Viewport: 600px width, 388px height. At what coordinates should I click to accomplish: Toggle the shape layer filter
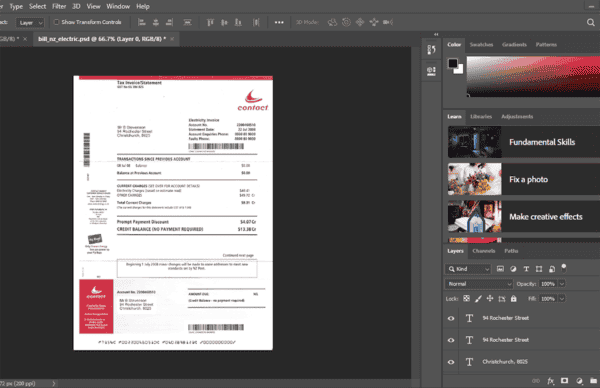click(x=539, y=269)
